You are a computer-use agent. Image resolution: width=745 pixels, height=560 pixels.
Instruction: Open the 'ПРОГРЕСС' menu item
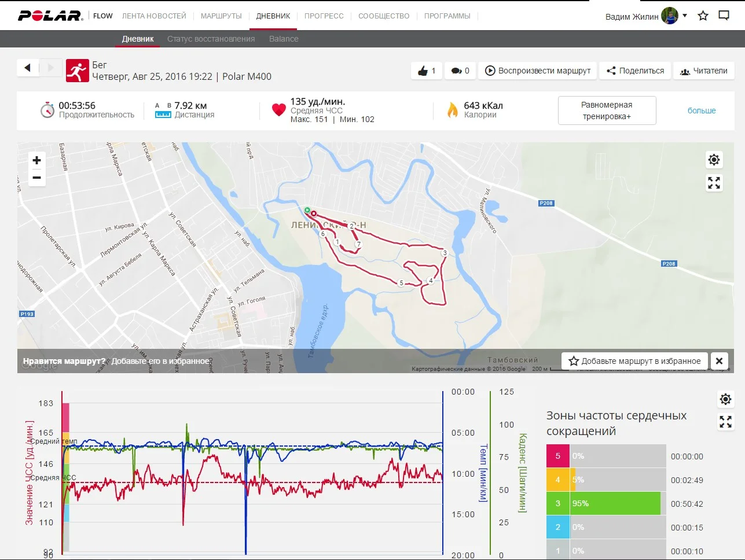coord(324,16)
